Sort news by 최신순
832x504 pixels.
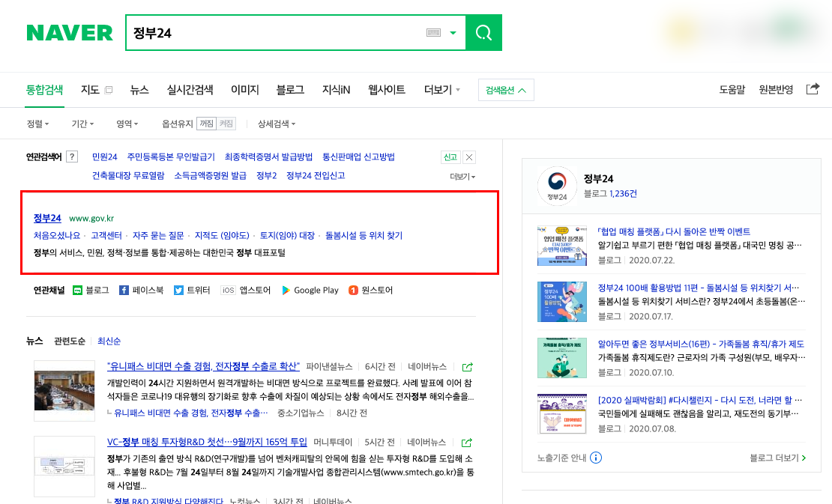pos(109,341)
